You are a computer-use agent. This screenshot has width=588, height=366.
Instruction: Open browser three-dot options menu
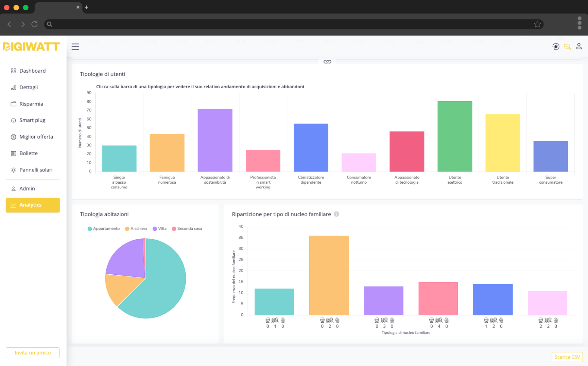coord(579,23)
